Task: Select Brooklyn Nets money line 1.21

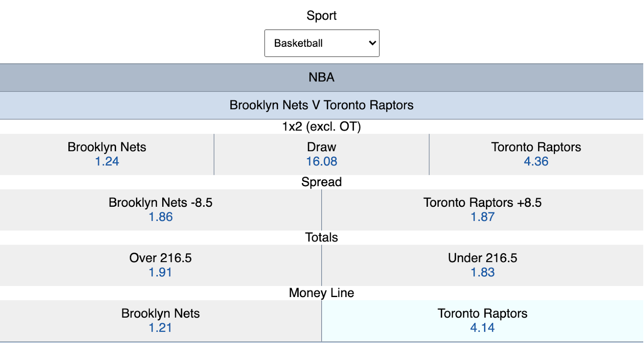Action: [x=161, y=321]
